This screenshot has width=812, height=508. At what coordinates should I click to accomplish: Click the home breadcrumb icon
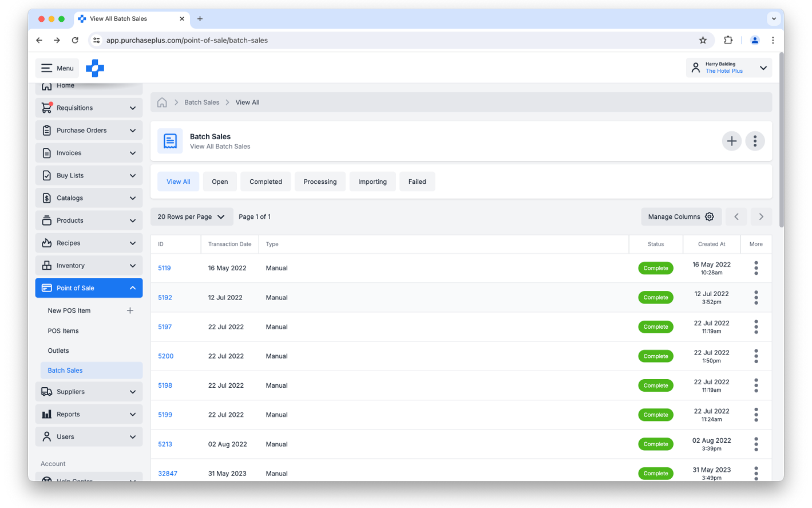pyautogui.click(x=162, y=103)
